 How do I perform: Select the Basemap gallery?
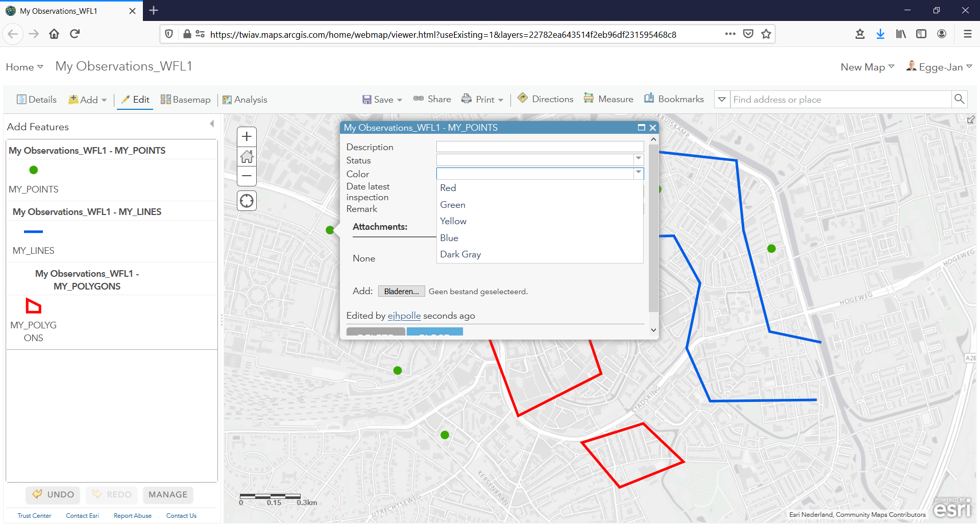coord(185,99)
